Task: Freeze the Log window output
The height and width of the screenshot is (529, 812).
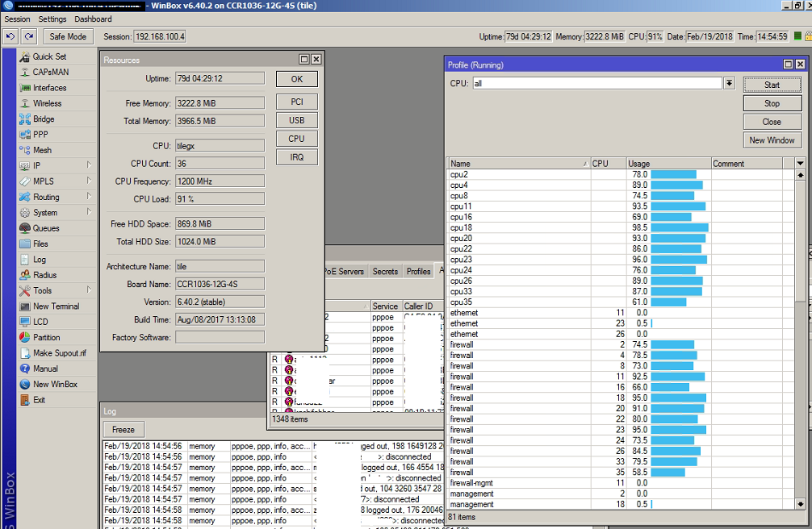Action: coord(123,430)
